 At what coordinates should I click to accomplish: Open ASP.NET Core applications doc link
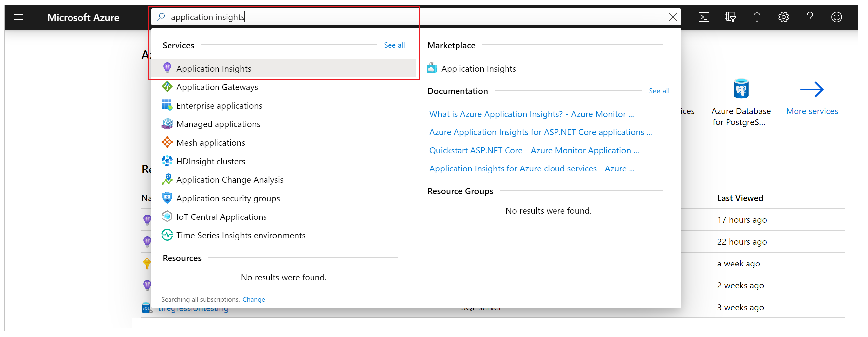point(541,132)
